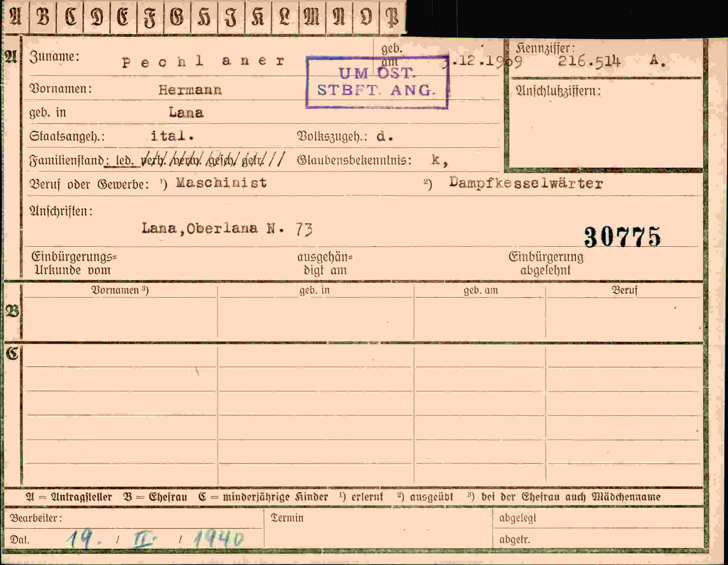Click 'Einbürgerung abgelehnt' label
728x565 pixels.
546,263
